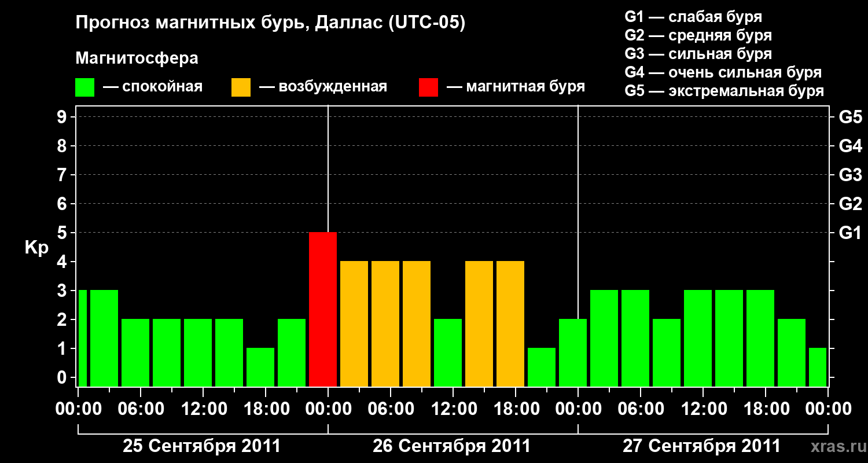
Task: Click the '12:00' time label under 25 Сентября
Action: tap(203, 409)
